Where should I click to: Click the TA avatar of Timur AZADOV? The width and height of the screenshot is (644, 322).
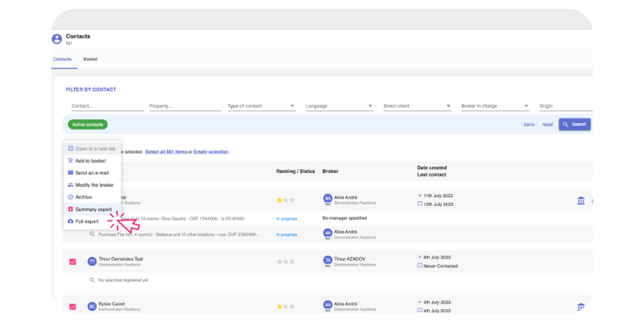pyautogui.click(x=328, y=260)
